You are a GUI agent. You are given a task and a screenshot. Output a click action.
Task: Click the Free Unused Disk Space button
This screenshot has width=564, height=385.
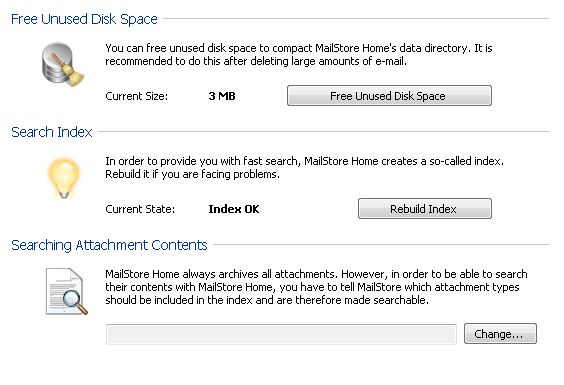[x=389, y=96]
